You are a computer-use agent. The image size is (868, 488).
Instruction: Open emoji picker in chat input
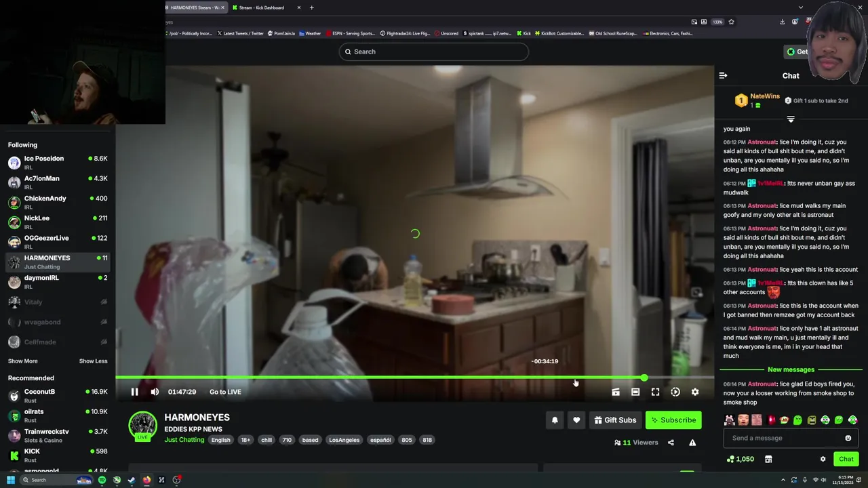coord(848,438)
